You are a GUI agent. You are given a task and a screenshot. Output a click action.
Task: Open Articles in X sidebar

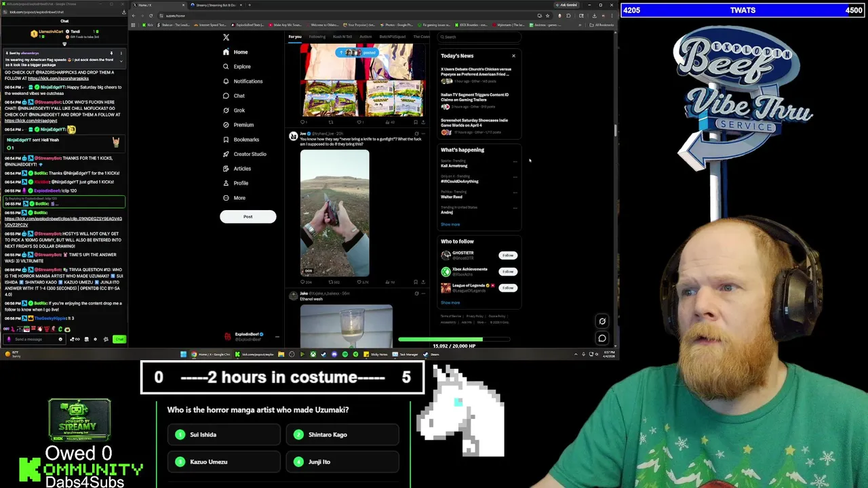pyautogui.click(x=237, y=169)
